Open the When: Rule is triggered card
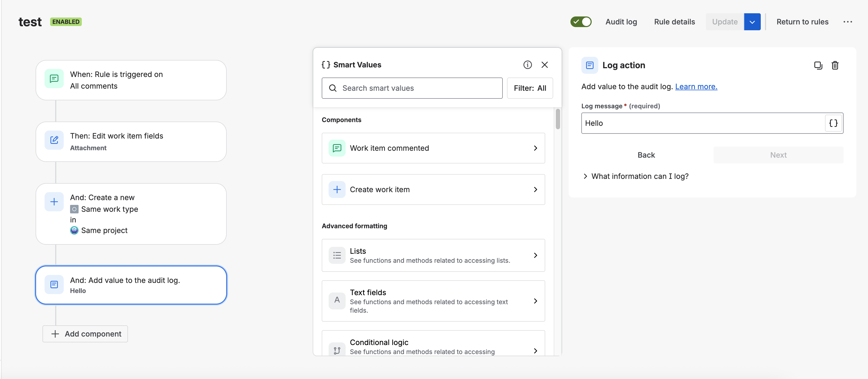 click(131, 80)
